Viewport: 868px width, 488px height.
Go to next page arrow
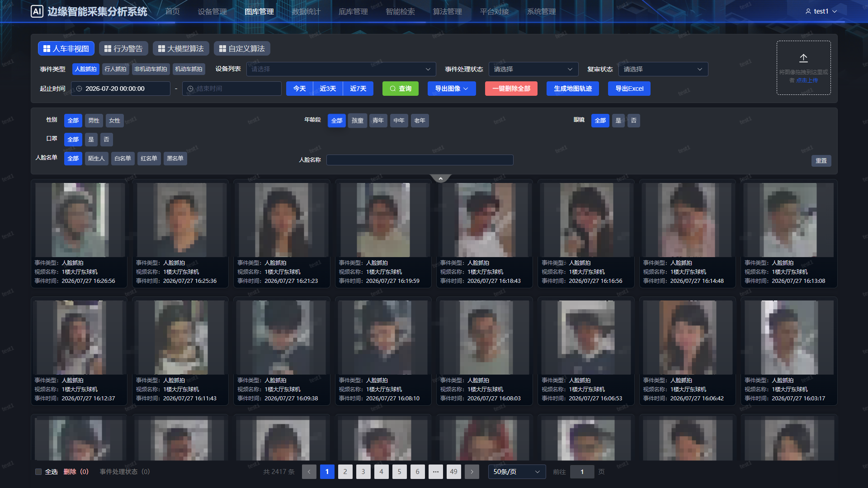pos(472,472)
